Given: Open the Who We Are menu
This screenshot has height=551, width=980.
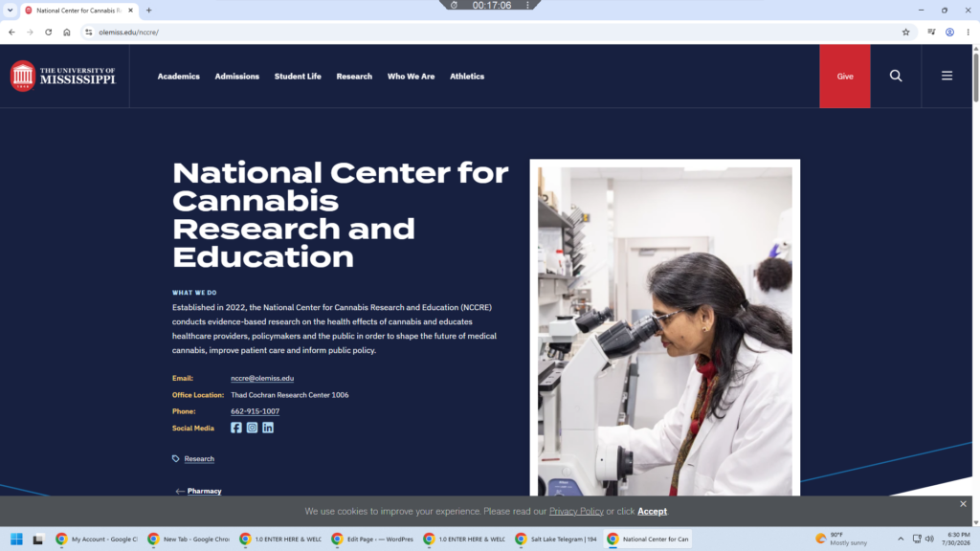Looking at the screenshot, I should (x=411, y=77).
